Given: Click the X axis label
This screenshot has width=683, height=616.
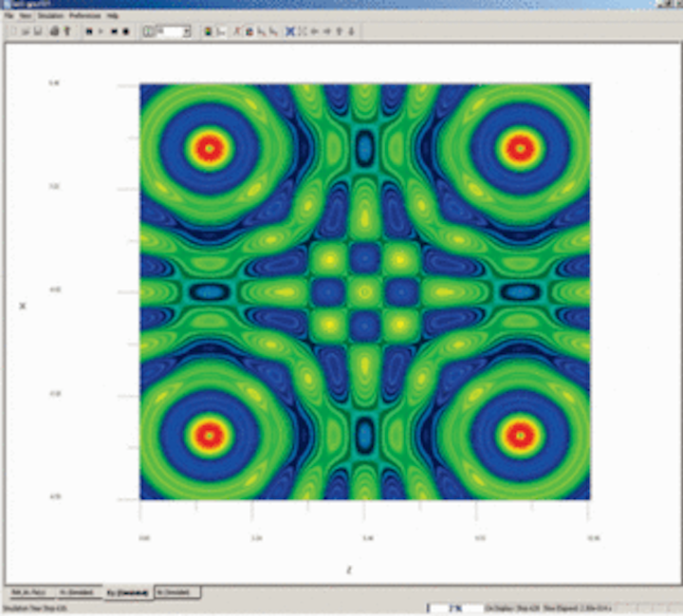Looking at the screenshot, I should (23, 306).
